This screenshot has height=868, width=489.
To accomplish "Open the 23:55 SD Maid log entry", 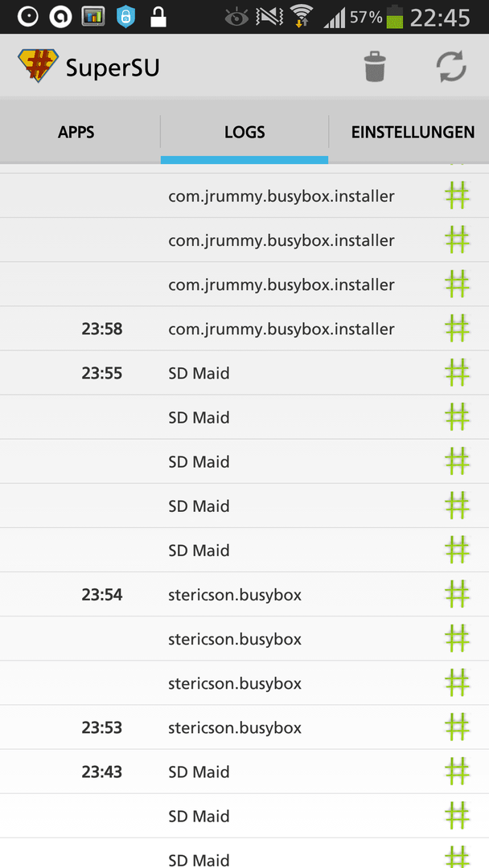I will coord(244,373).
